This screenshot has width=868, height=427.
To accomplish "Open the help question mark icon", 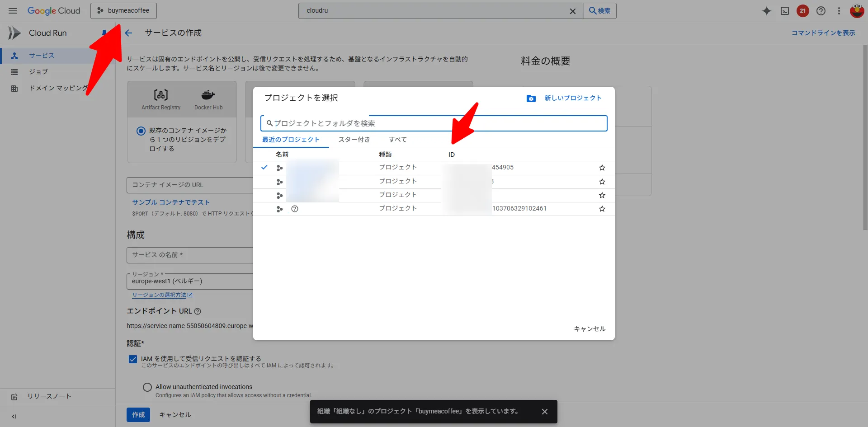I will click(821, 11).
